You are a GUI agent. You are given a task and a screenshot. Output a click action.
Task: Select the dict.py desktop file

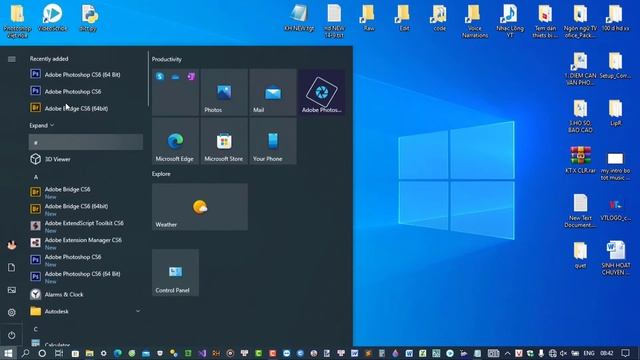[89, 18]
